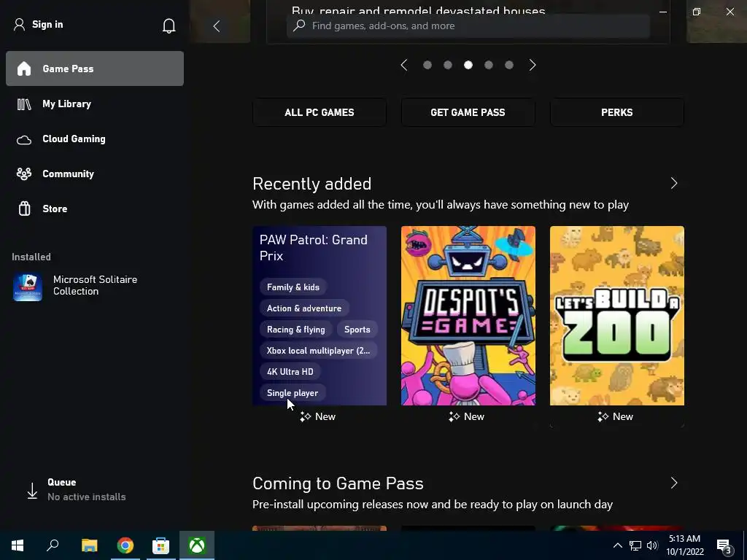The height and width of the screenshot is (560, 747).
Task: Click New badge under PAW Patrol
Action: point(318,416)
